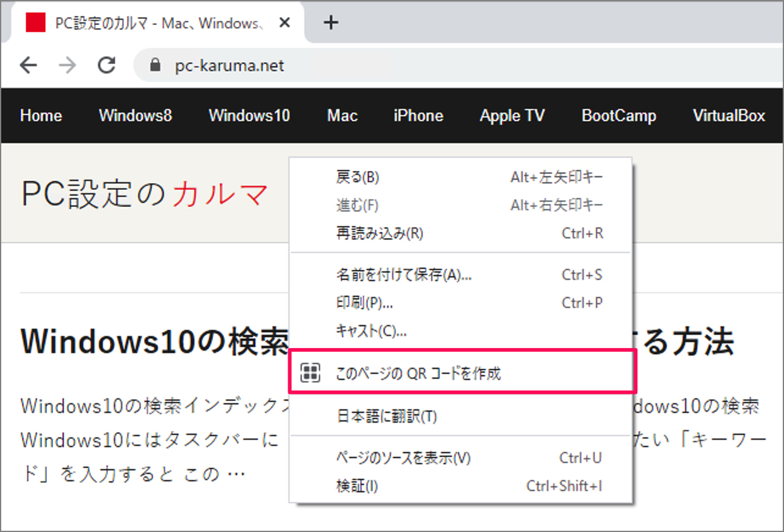Go to the BootCamp navigation link
The width and height of the screenshot is (784, 532).
pos(619,115)
